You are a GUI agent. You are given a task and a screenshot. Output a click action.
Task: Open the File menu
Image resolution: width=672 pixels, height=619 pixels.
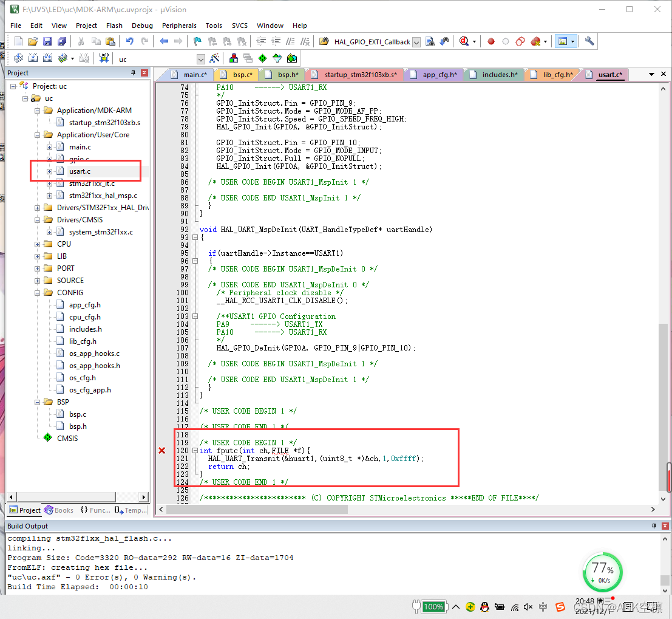pos(16,26)
